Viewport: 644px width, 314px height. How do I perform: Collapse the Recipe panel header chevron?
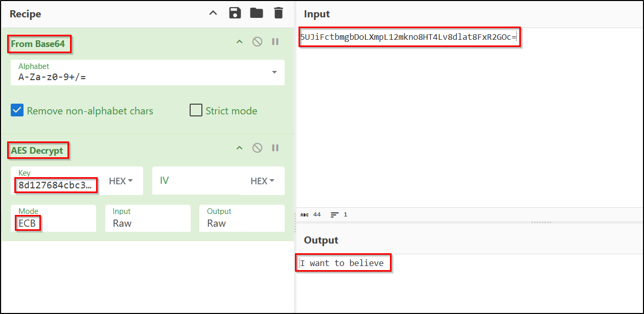213,13
